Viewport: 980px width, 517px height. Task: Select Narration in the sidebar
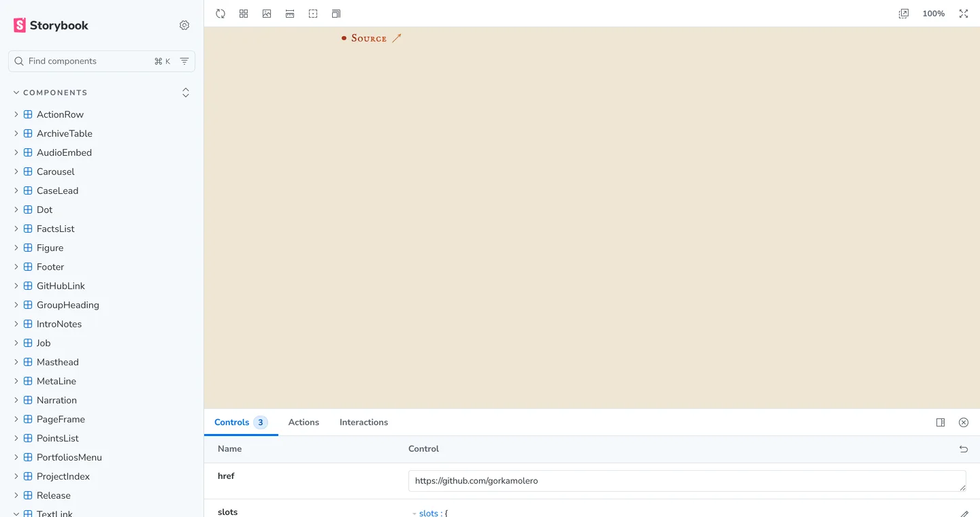[56, 400]
